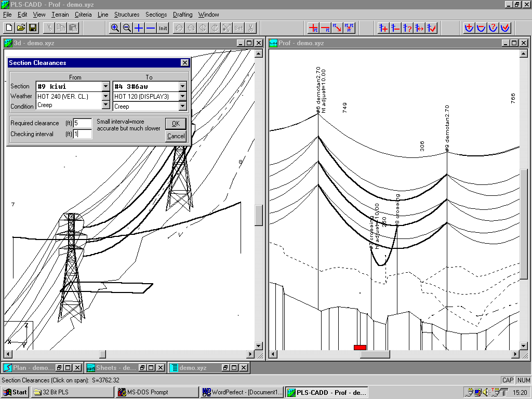Click the Init view toolbar button
Image resolution: width=532 pixels, height=399 pixels.
pyautogui.click(x=163, y=28)
